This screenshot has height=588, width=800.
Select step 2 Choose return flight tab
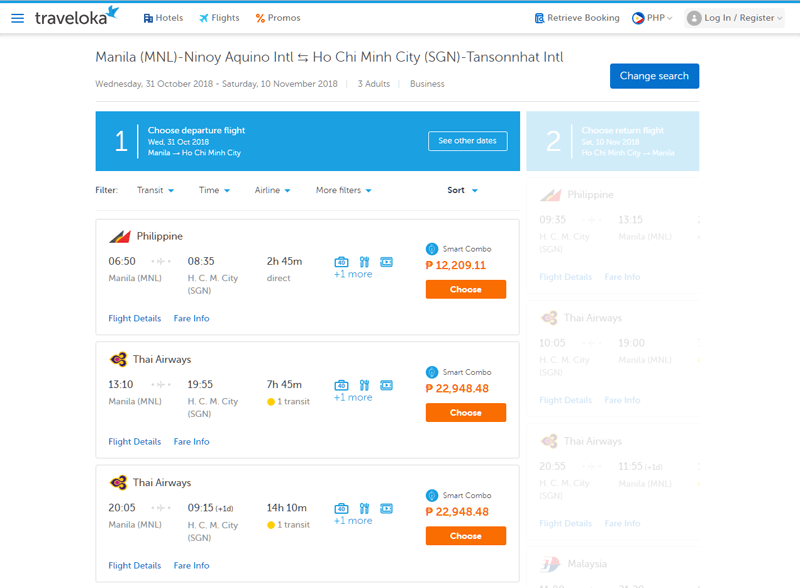[x=613, y=141]
